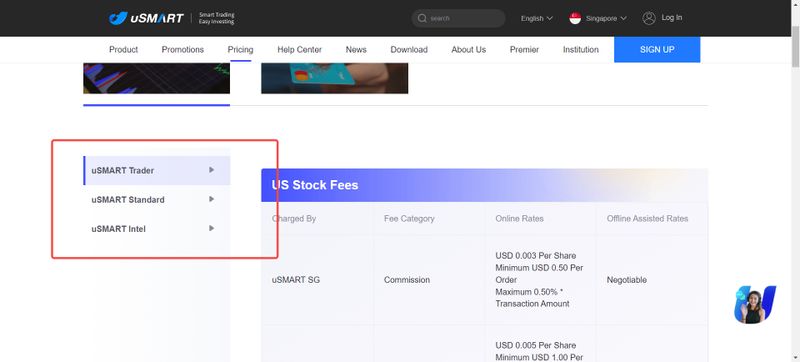Open the chat assistant avatar

pos(755,304)
